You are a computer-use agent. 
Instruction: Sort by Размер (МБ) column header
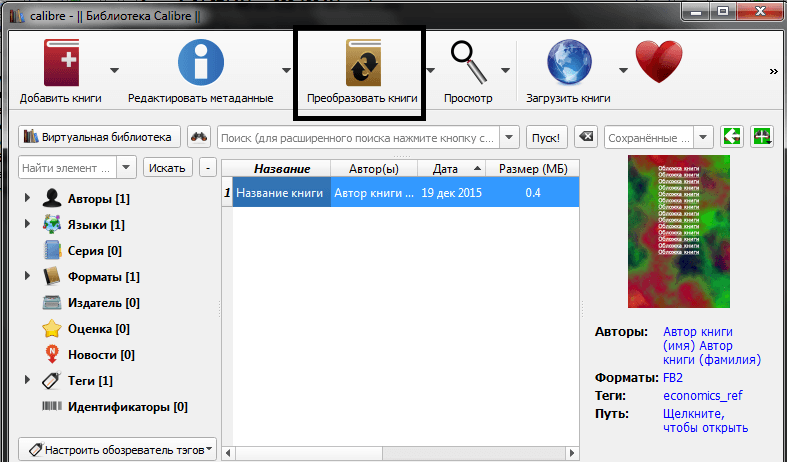(x=533, y=169)
